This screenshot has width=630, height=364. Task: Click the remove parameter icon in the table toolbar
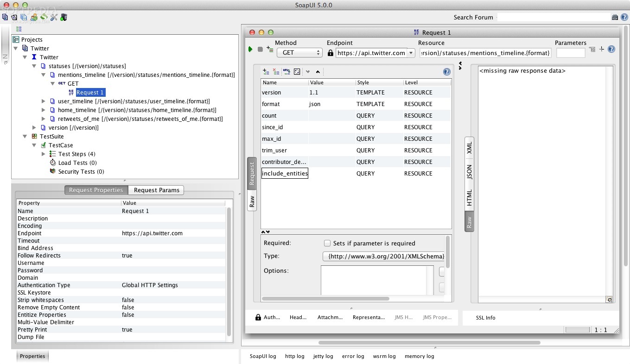276,72
